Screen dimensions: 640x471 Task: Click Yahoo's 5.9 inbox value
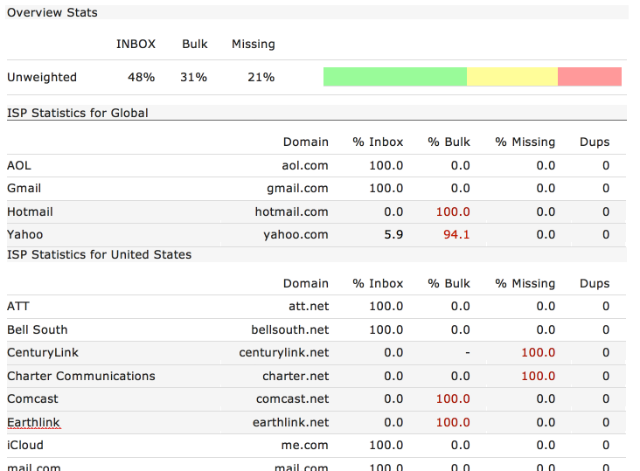click(393, 235)
